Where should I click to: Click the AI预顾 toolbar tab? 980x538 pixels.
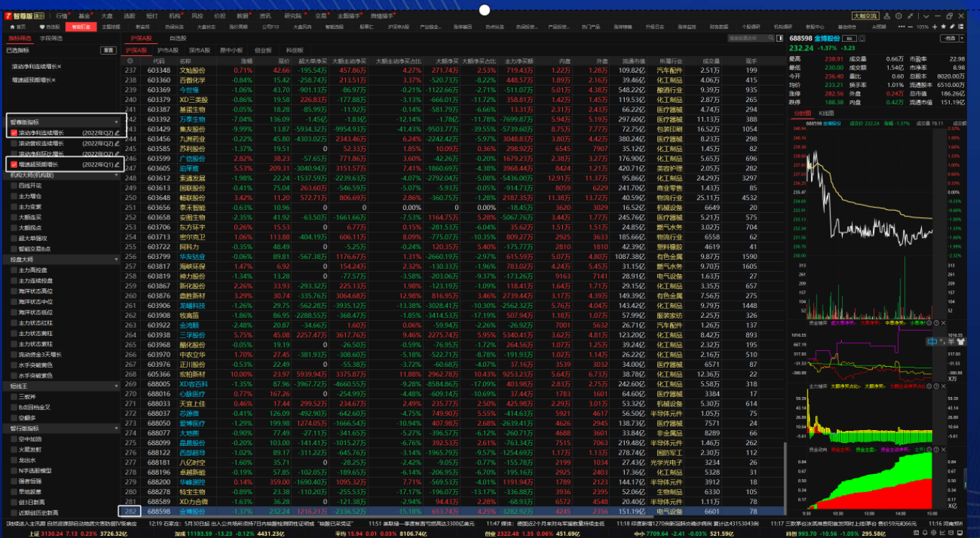(879, 27)
